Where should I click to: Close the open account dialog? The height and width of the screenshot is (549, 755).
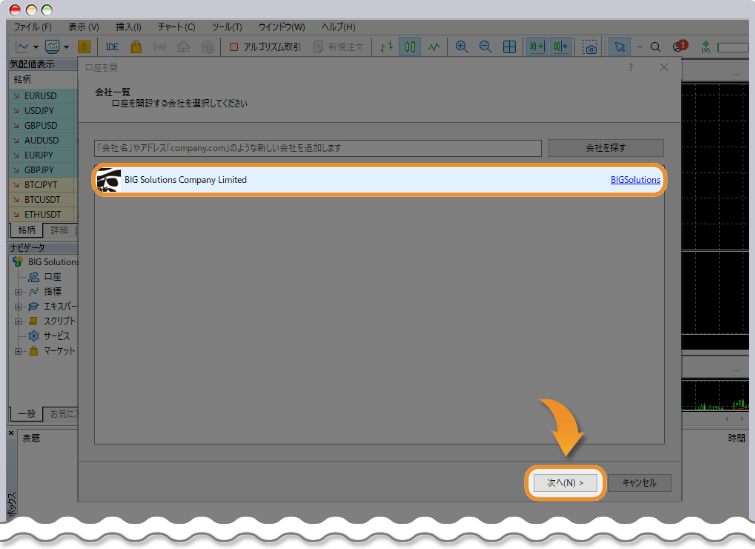(x=664, y=67)
